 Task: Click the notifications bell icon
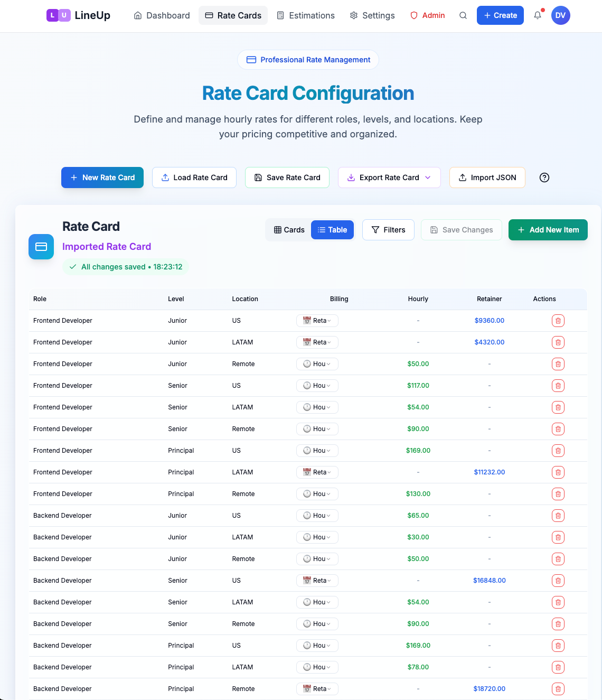(x=538, y=15)
